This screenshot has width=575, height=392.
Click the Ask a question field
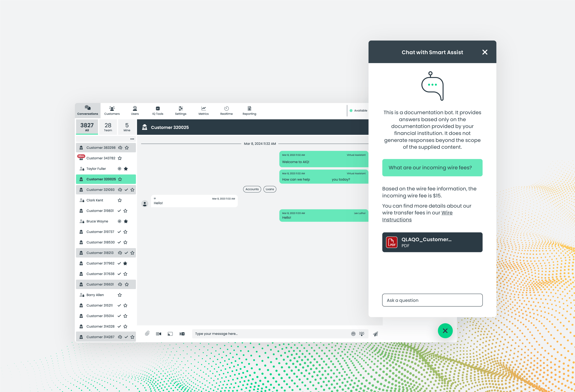432,300
